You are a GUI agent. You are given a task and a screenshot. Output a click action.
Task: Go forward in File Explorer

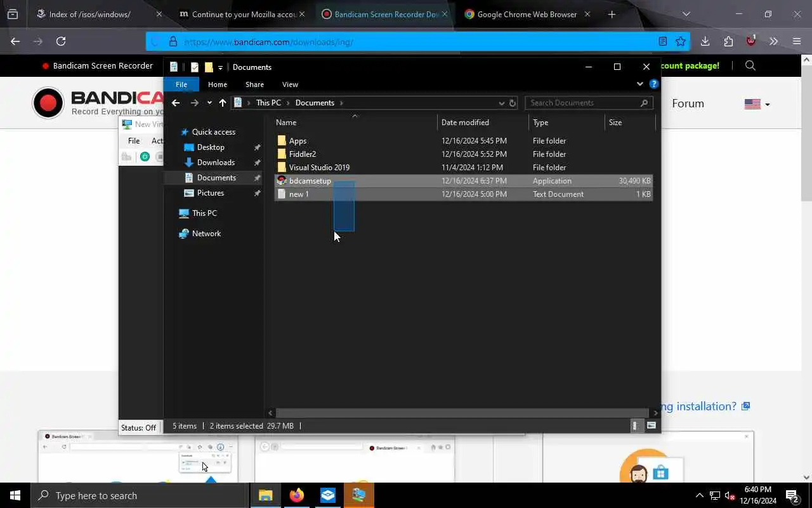(195, 103)
